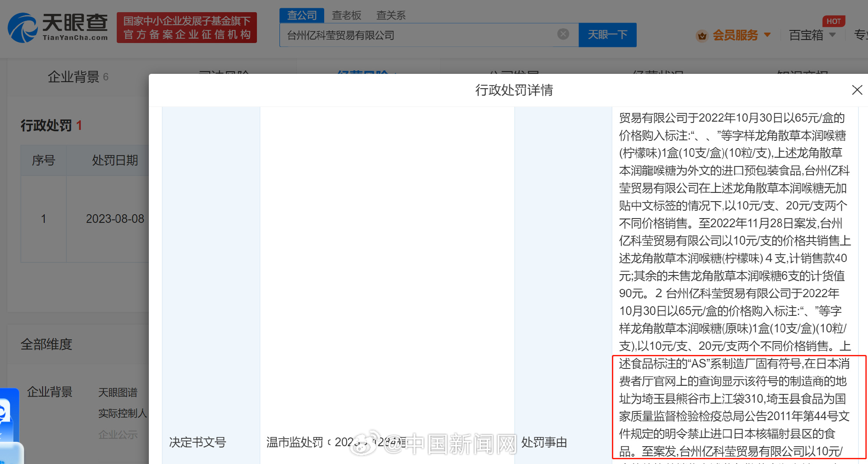Close the 行政处罚详情 dialog
Image resolution: width=868 pixels, height=464 pixels.
pos(857,90)
